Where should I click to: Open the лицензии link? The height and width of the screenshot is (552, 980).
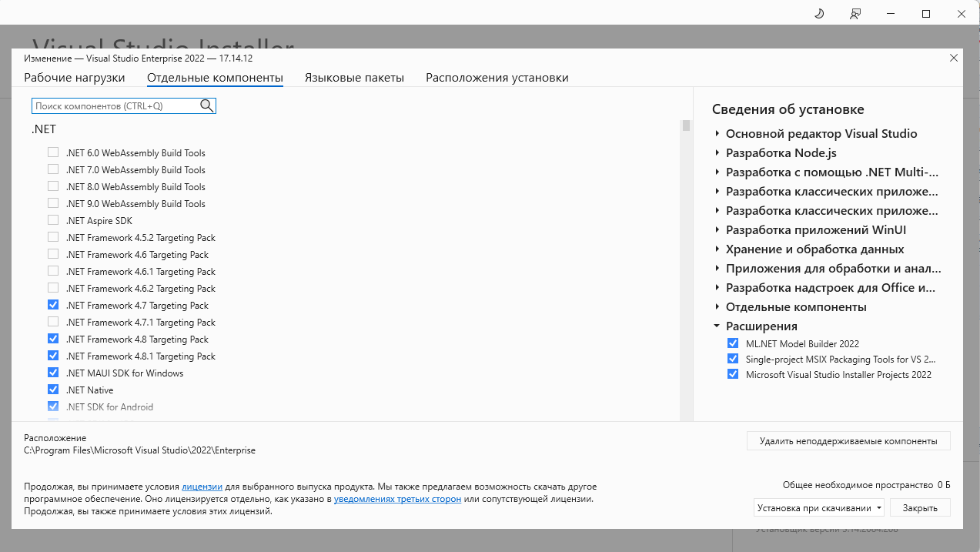[202, 487]
